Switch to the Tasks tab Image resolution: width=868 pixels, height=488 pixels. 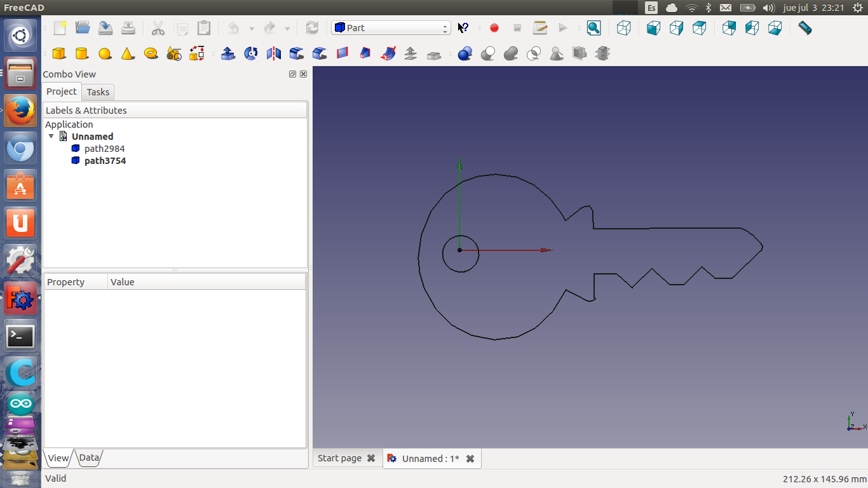98,92
